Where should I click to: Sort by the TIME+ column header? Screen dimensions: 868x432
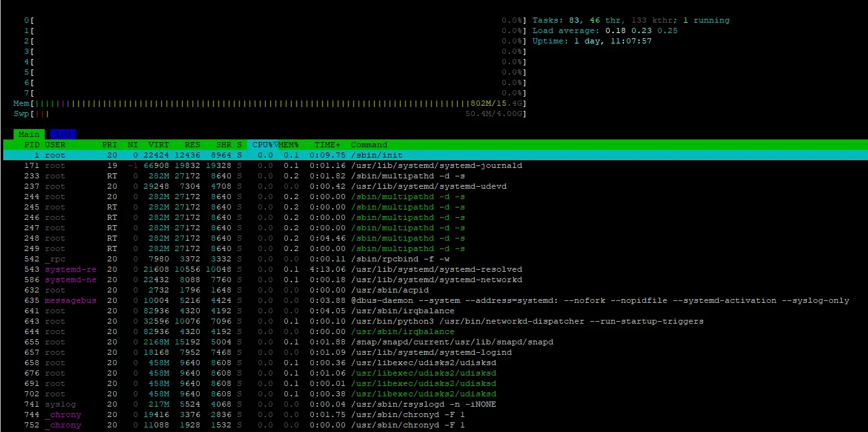click(x=328, y=145)
